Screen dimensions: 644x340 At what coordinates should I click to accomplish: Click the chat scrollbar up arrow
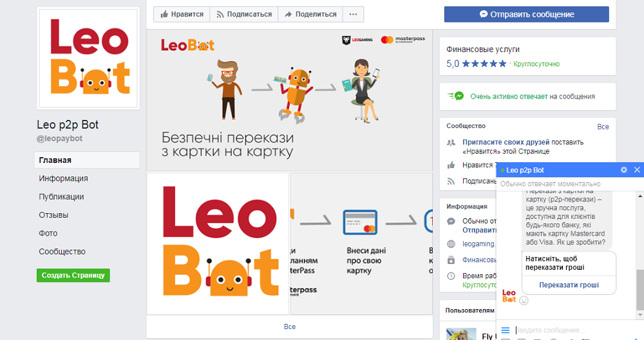(x=640, y=196)
